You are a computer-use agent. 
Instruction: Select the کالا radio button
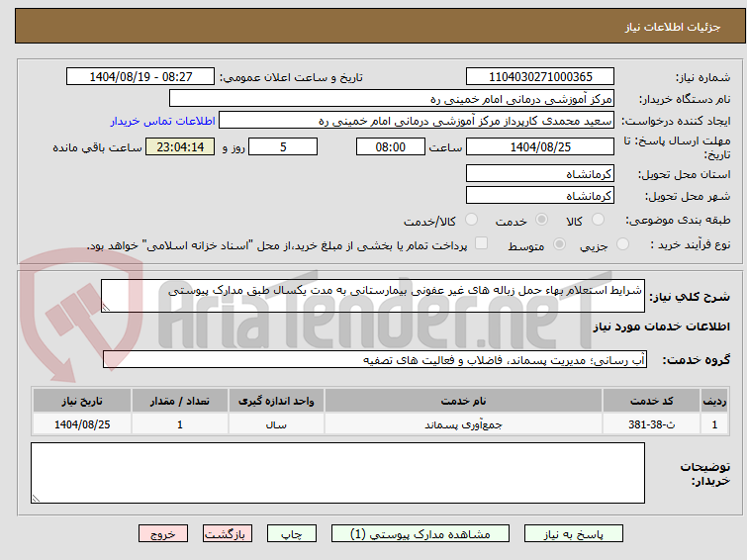pyautogui.click(x=598, y=220)
